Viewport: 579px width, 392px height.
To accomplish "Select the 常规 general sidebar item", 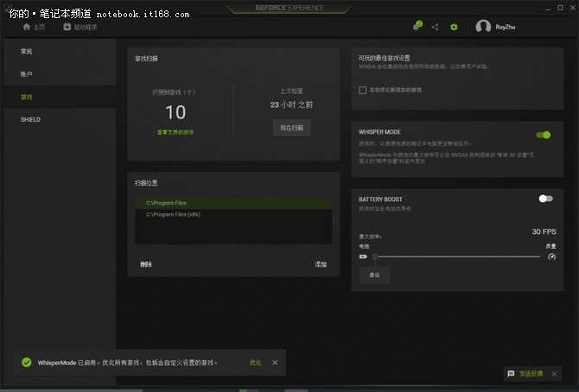I will tap(60, 51).
